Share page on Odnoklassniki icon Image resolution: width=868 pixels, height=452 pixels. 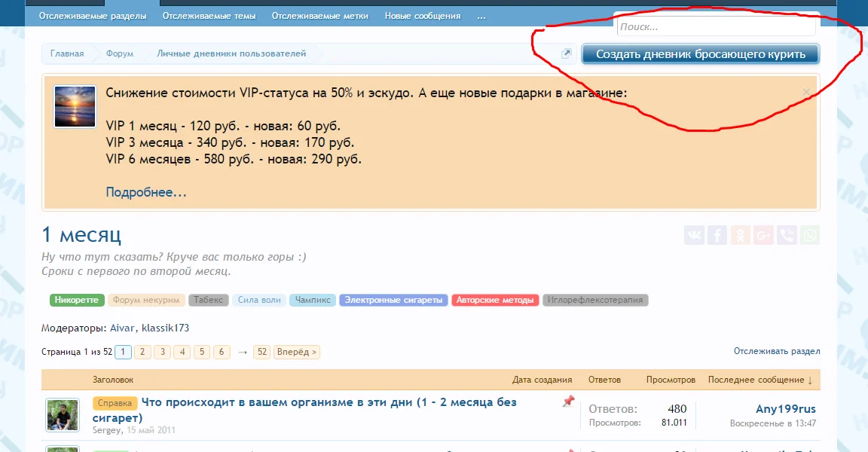(x=740, y=235)
